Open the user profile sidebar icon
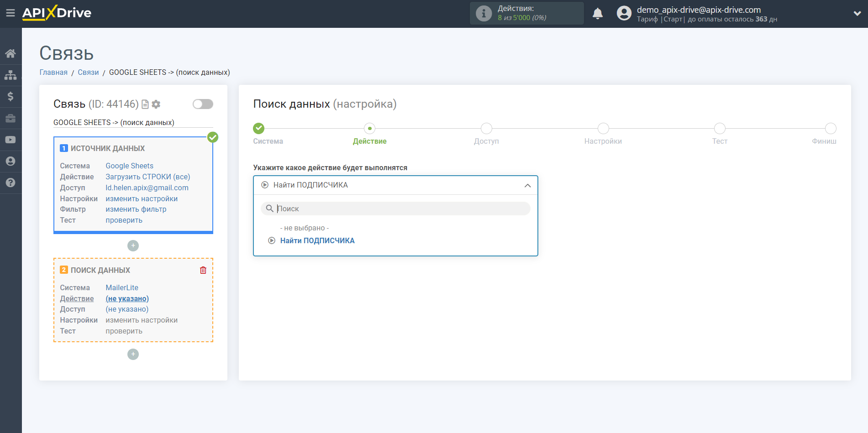868x433 pixels. [11, 161]
